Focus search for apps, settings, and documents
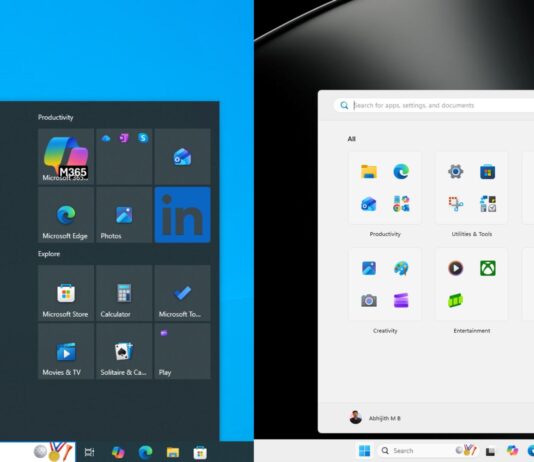Screen dimensions: 534x462 point(434,105)
